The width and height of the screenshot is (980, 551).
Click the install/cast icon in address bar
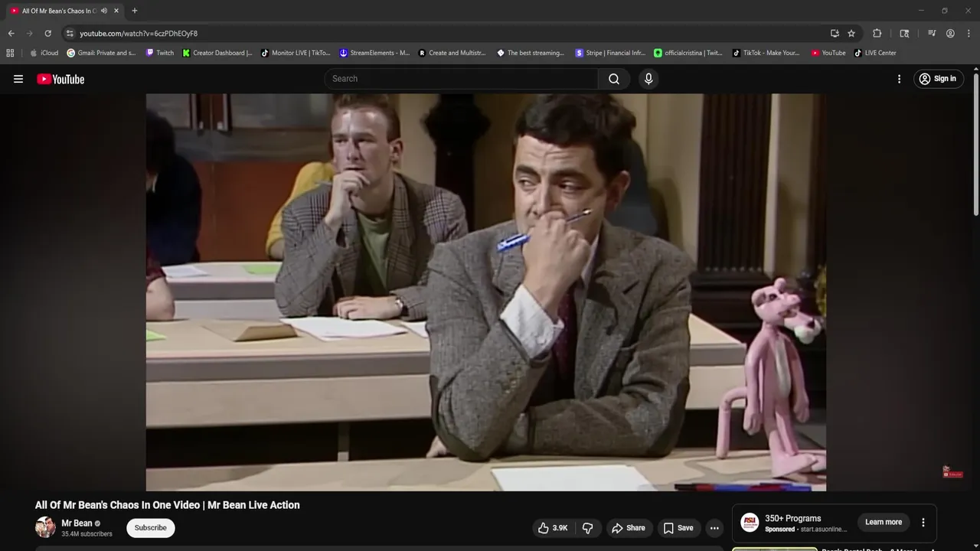[x=835, y=34]
